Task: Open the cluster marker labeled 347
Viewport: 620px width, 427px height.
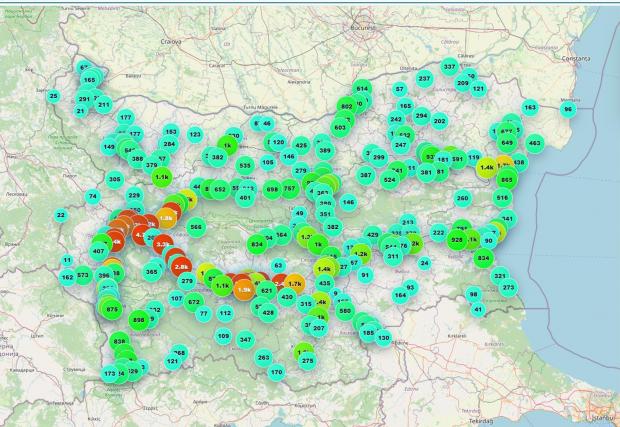Action: pos(245,340)
